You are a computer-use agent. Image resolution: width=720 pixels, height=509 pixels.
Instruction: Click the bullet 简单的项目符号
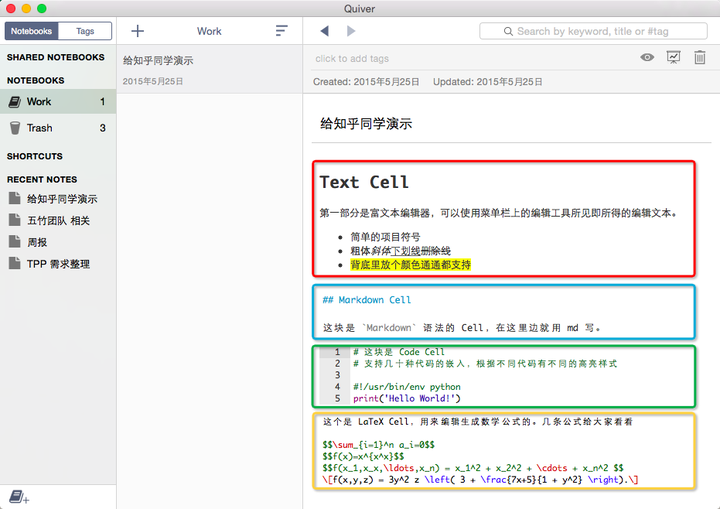(385, 237)
